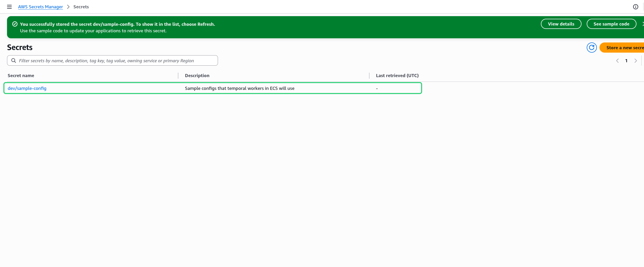The height and width of the screenshot is (267, 644).
Task: Click the magnifier icon in filter box
Action: (x=14, y=61)
